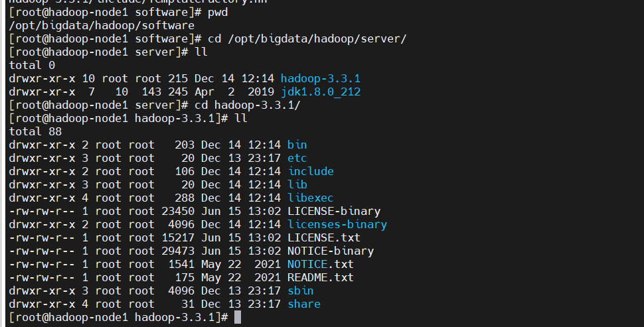Click the permissions string of sbin row

tap(42, 291)
